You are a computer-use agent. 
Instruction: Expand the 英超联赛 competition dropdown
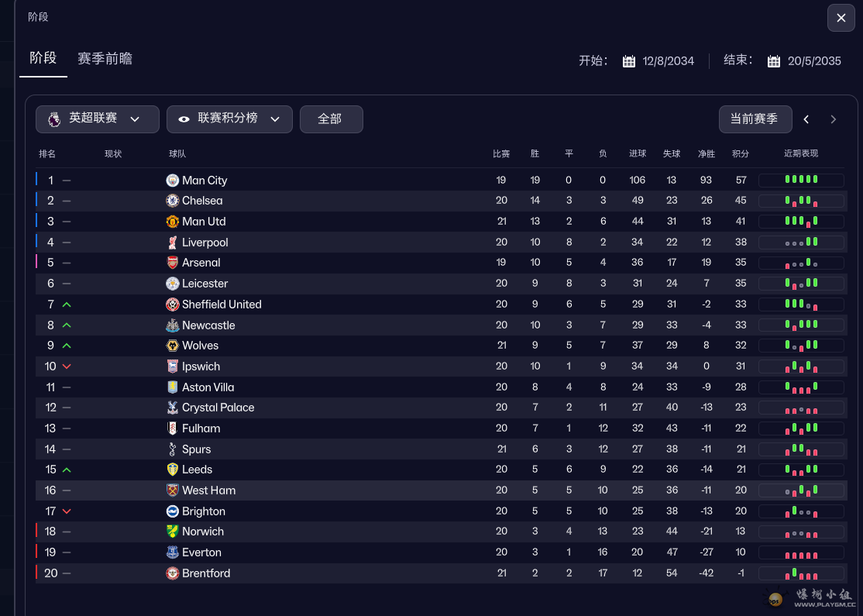[x=98, y=119]
